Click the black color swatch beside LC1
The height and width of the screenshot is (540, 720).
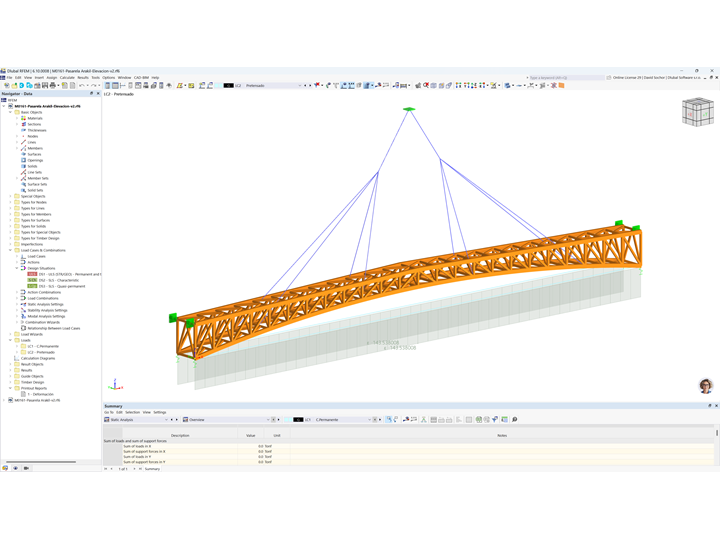298,420
